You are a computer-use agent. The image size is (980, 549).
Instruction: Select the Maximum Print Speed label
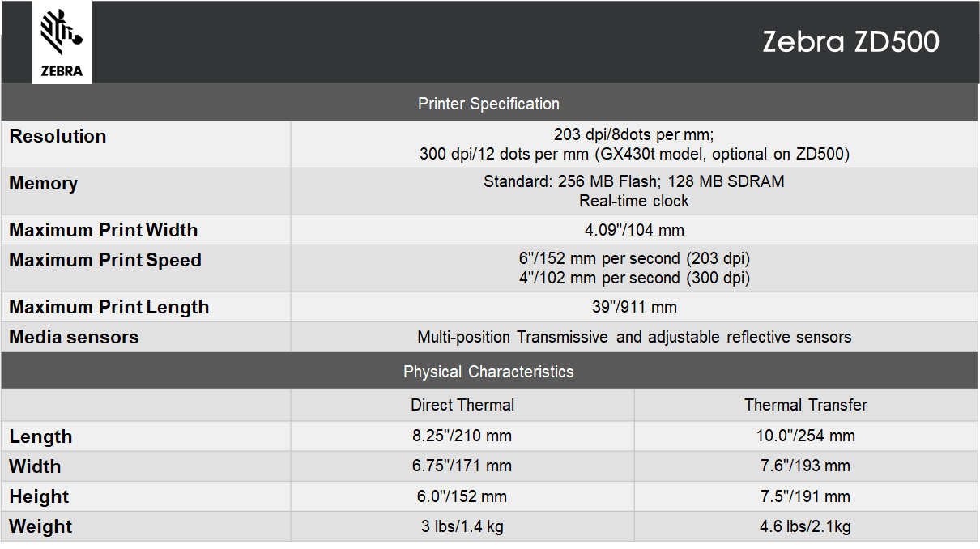click(105, 260)
